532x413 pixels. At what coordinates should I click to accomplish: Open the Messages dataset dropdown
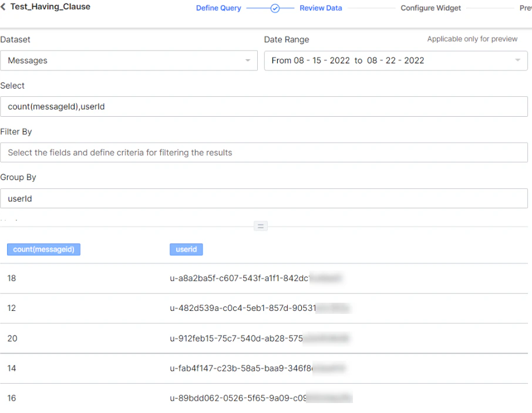click(x=129, y=60)
